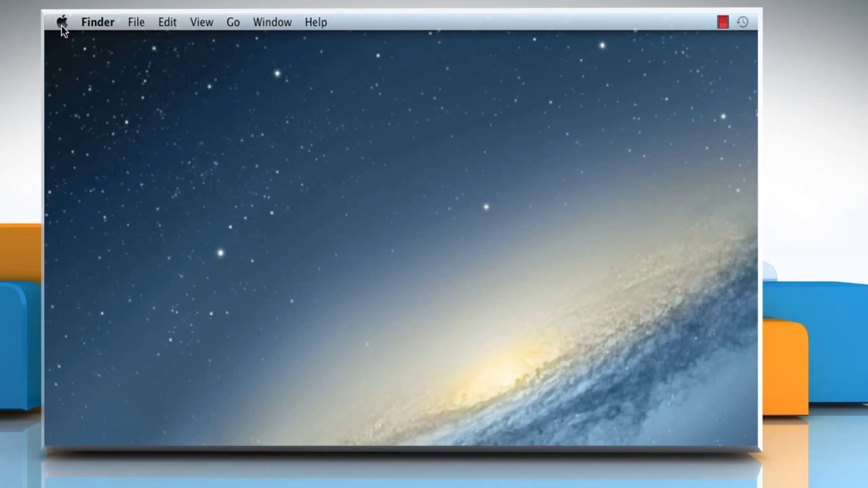
Task: Open the Window menu
Action: pyautogui.click(x=272, y=22)
